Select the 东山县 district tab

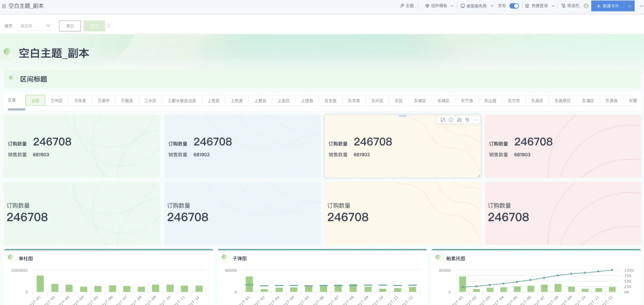click(x=490, y=100)
